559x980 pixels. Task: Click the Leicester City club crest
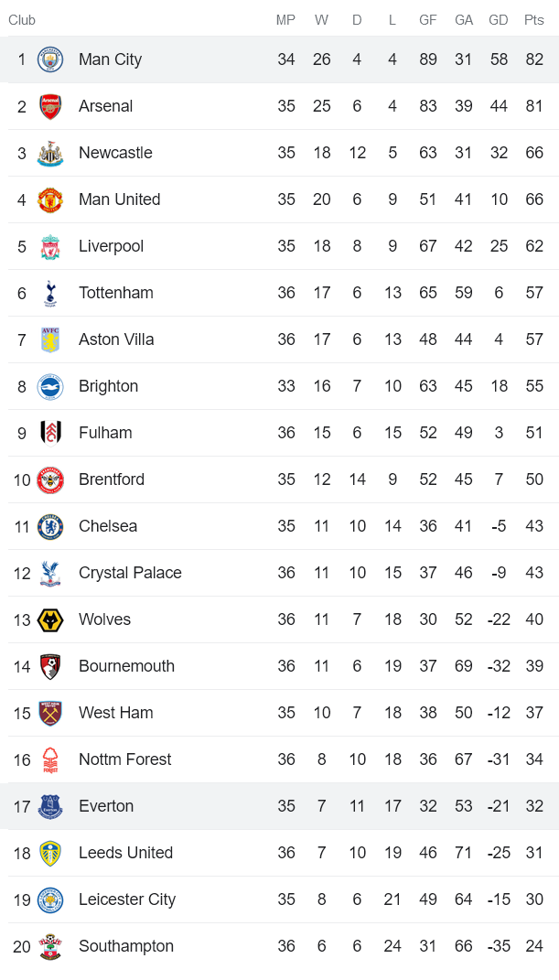(50, 899)
